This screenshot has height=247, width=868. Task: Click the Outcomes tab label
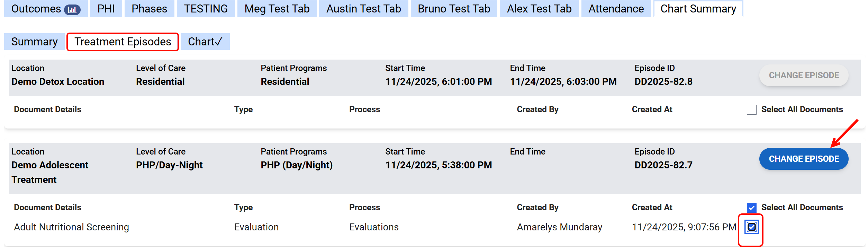[x=36, y=9]
